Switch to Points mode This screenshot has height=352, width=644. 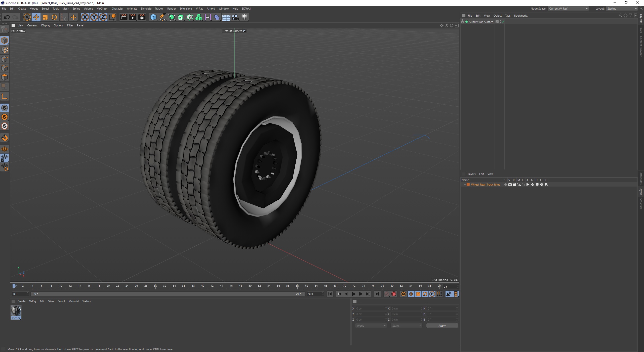pos(5,59)
